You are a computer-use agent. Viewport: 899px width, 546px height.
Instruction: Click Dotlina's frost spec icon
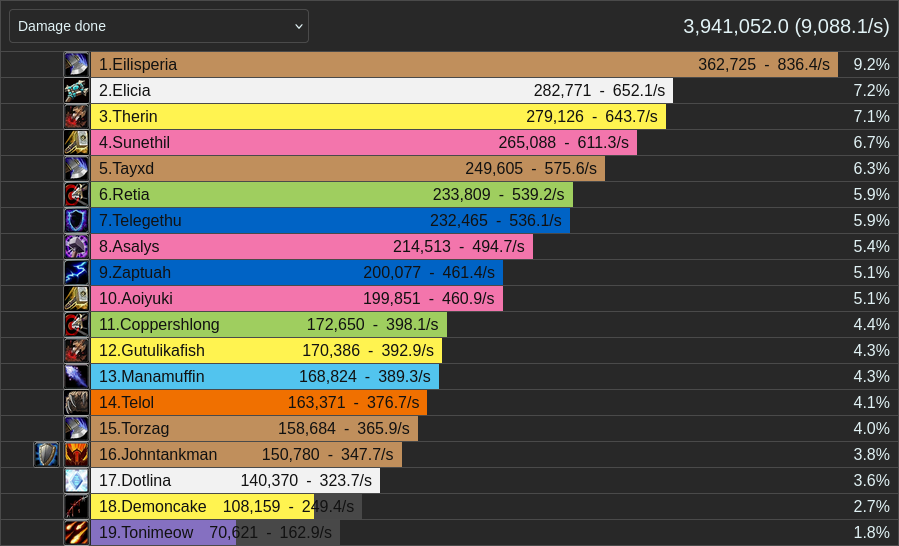pos(76,481)
